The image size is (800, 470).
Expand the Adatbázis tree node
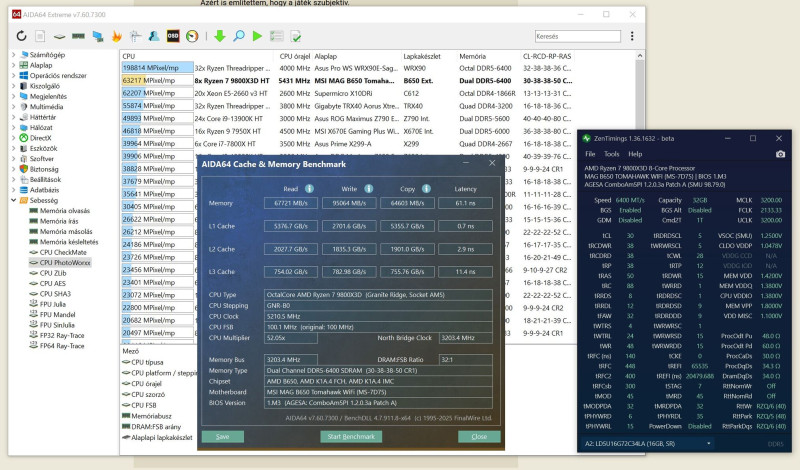[x=14, y=190]
